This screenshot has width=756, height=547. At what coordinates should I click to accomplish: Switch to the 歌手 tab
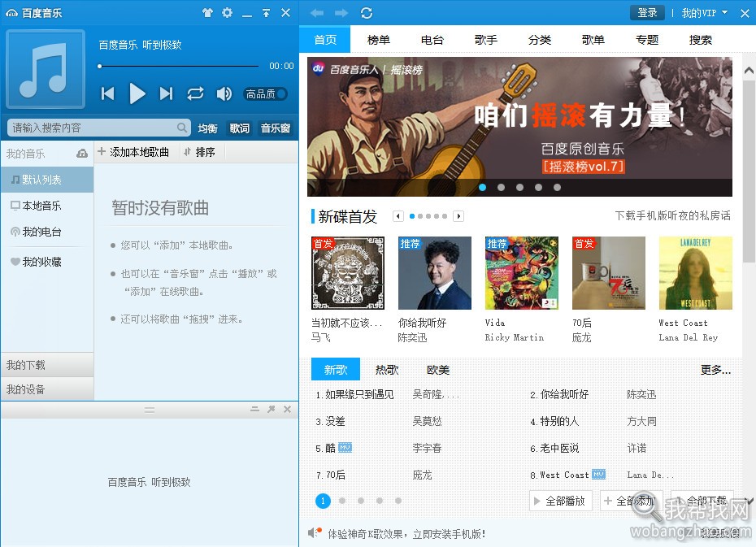point(485,40)
